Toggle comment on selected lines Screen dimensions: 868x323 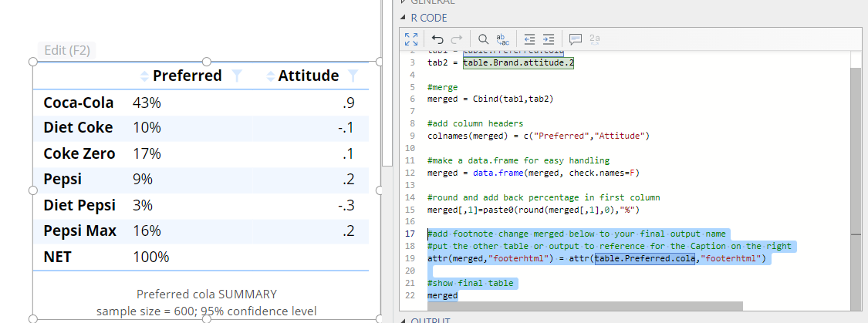tap(575, 39)
